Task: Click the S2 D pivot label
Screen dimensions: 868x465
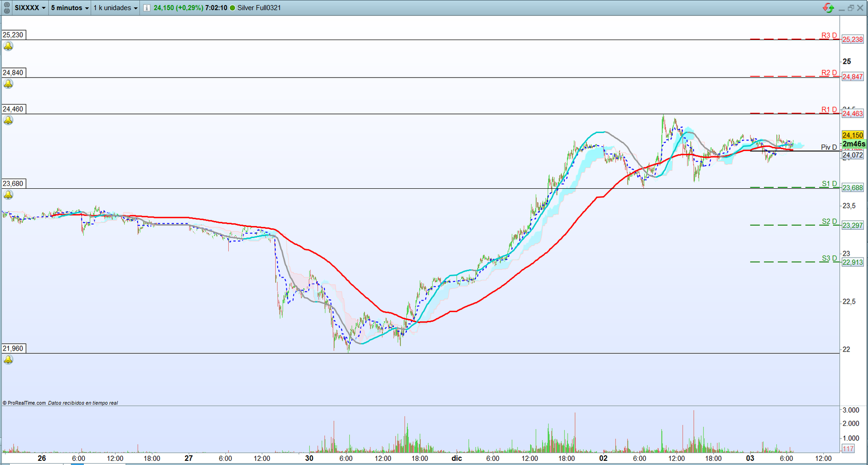Action: [x=829, y=221]
